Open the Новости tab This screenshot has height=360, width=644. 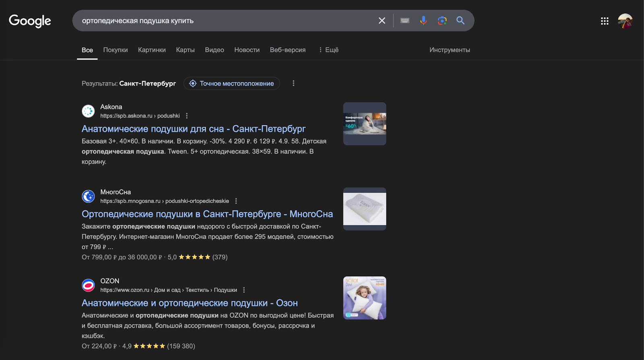coord(247,50)
